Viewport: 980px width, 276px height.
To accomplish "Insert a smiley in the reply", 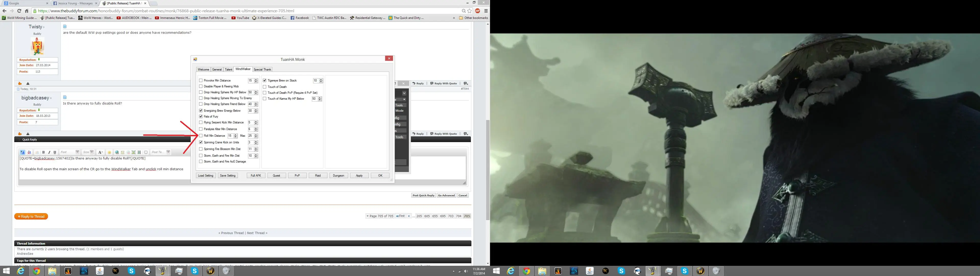I will [x=109, y=152].
